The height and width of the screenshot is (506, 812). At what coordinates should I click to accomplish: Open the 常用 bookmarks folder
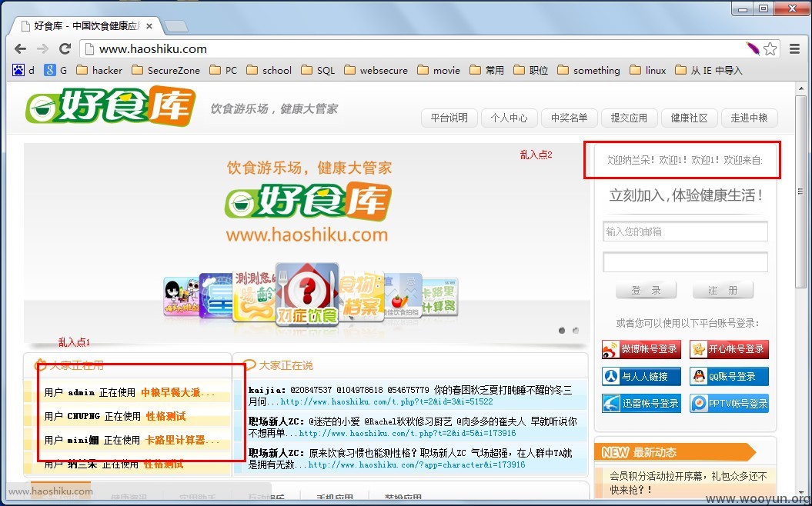tap(486, 70)
